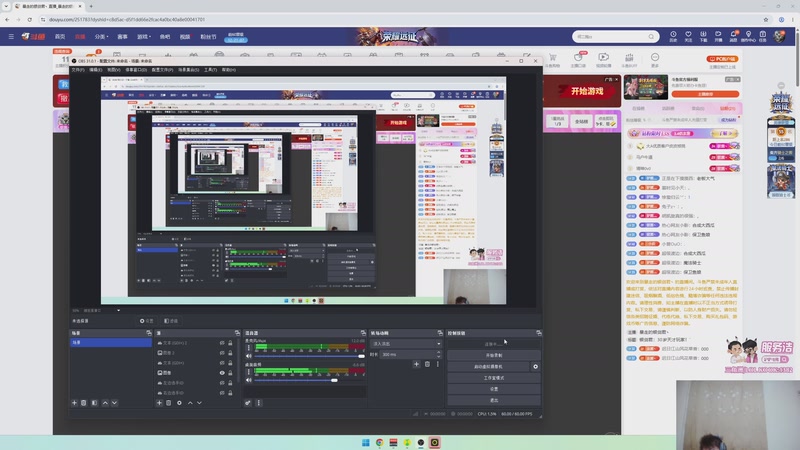
Task: Click the red 开始游戏 banner button
Action: click(x=587, y=91)
